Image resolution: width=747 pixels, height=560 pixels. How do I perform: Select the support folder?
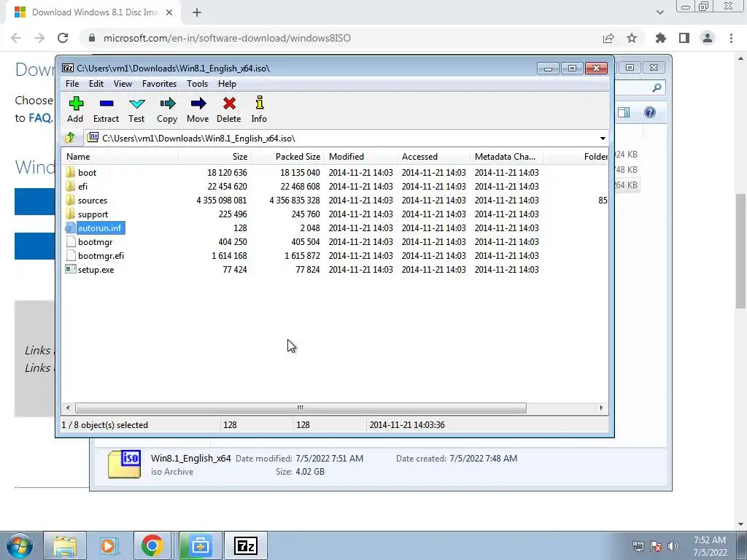[x=93, y=214]
